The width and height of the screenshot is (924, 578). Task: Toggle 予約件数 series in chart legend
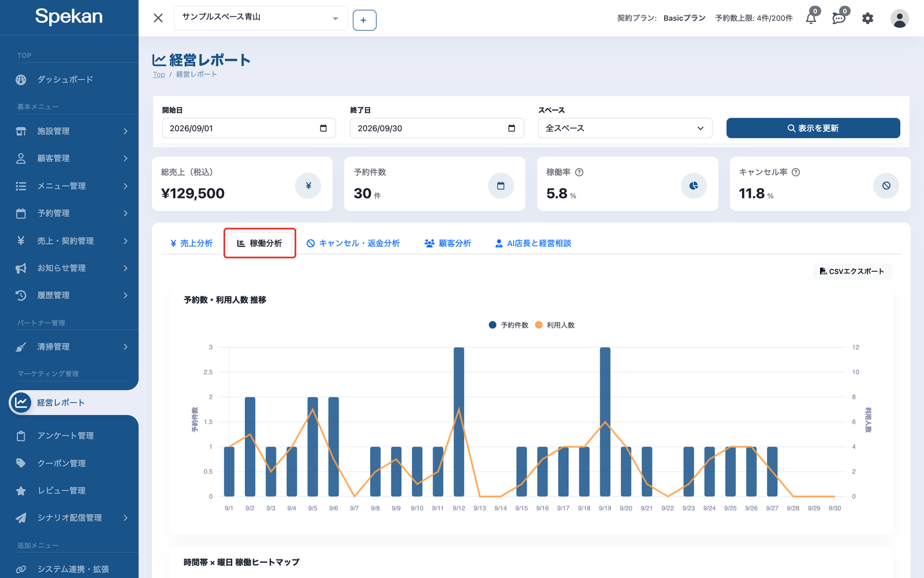click(508, 325)
